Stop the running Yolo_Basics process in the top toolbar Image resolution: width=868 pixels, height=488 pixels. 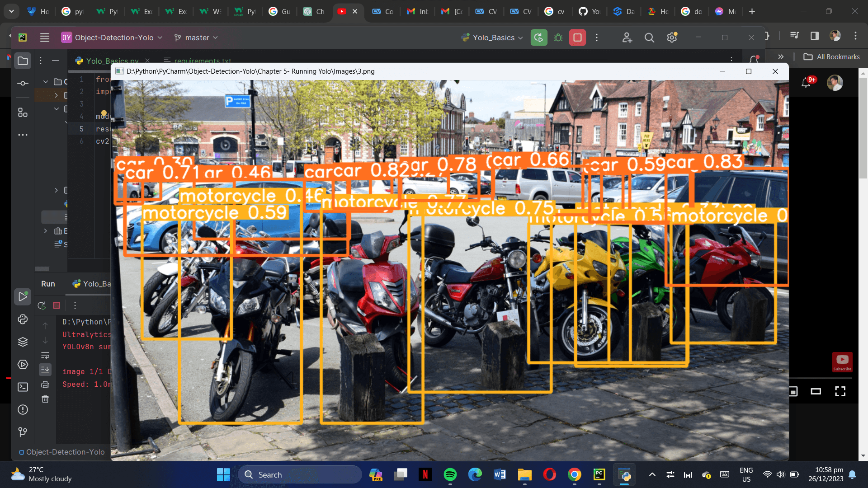point(577,38)
